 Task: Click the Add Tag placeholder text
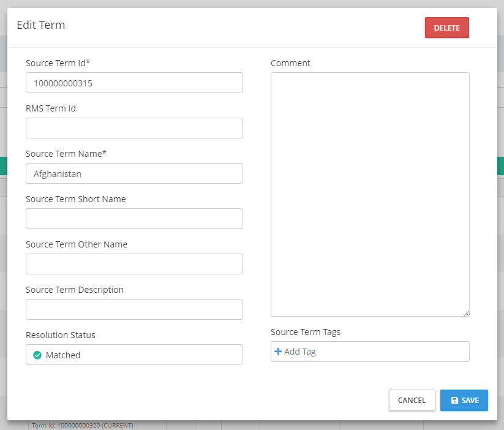(300, 352)
